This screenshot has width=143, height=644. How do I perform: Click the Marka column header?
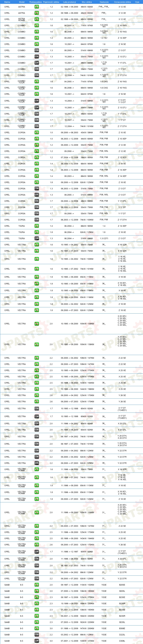coord(7,2)
